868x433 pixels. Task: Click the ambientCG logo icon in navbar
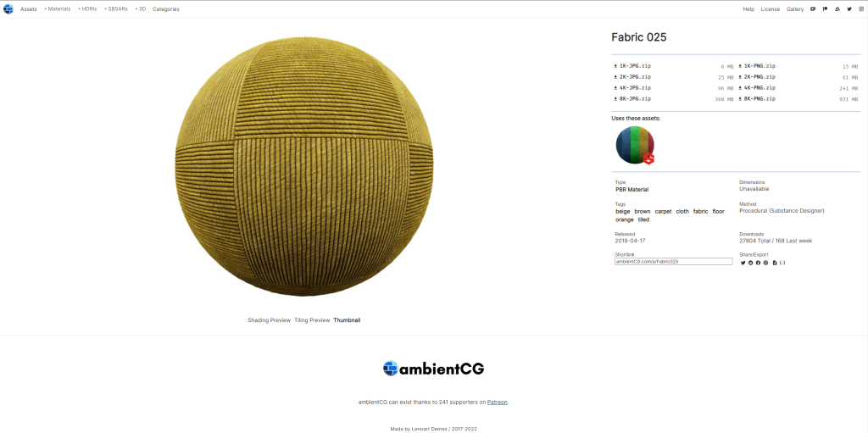point(8,8)
